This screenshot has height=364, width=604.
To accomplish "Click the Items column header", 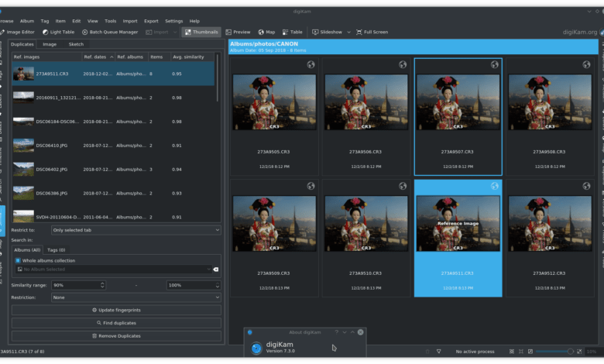I will pyautogui.click(x=160, y=57).
